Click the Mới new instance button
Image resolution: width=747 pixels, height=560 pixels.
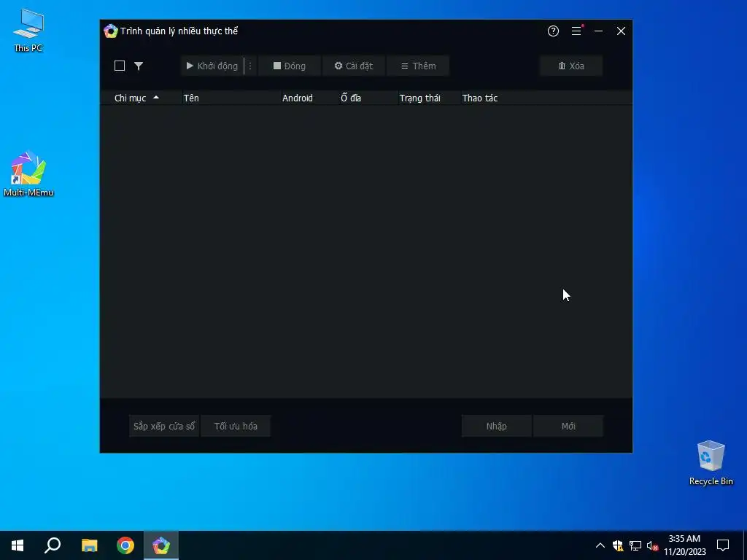click(x=568, y=426)
